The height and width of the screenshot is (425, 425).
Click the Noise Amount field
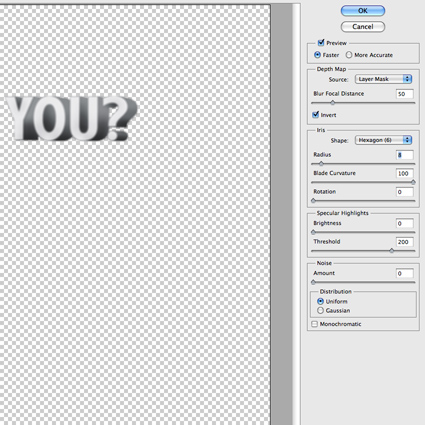[405, 274]
